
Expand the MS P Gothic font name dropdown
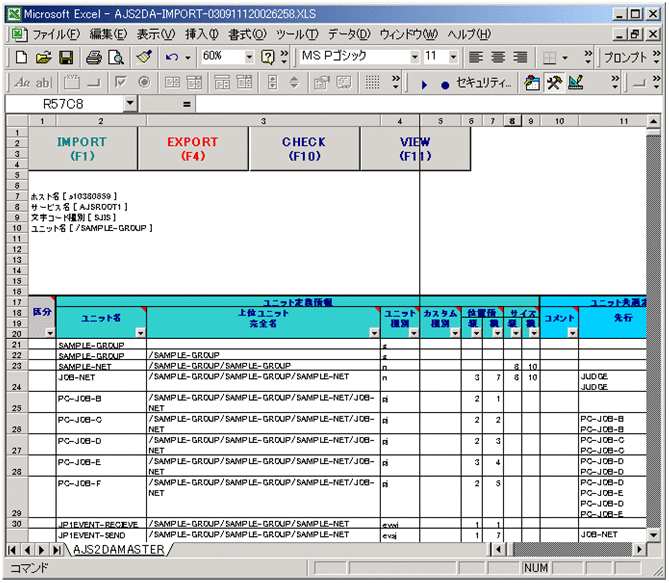click(412, 58)
